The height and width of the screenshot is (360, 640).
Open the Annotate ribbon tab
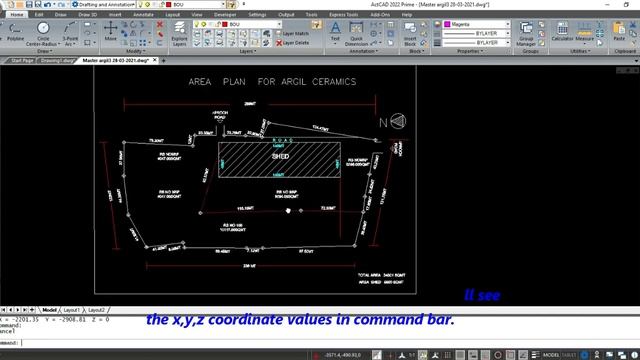pyautogui.click(x=143, y=15)
